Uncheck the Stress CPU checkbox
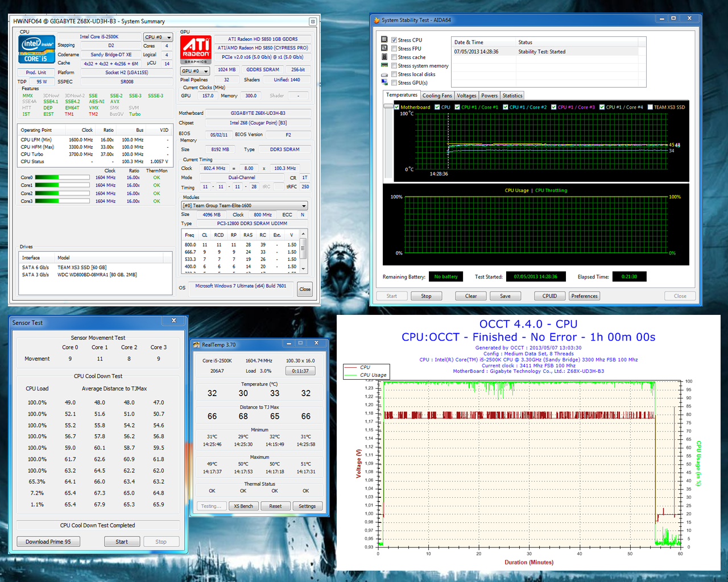728x582 pixels. coord(394,40)
